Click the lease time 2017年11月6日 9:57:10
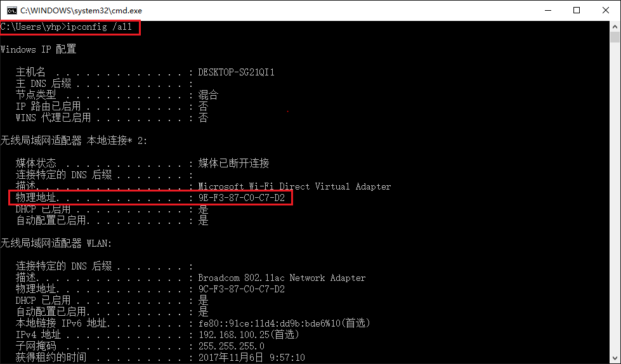621x364 pixels. coord(251,358)
